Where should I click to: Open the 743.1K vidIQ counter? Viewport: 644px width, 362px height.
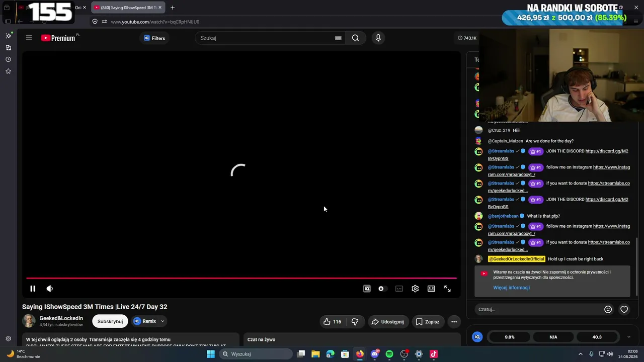467,38
